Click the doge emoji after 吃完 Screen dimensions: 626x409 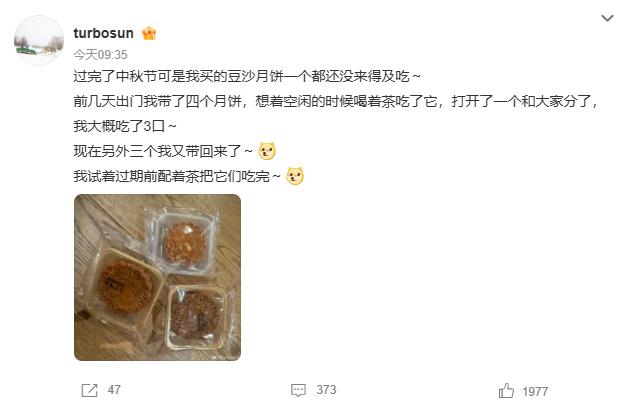(295, 176)
